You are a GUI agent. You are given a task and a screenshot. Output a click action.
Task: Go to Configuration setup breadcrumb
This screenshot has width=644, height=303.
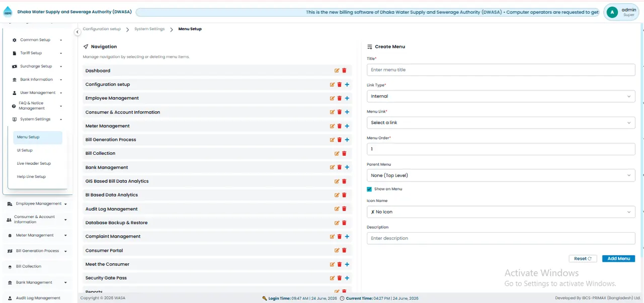tap(102, 29)
